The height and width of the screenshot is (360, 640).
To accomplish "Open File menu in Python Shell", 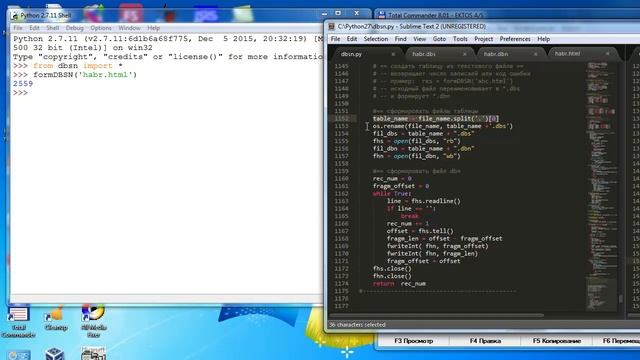I will point(18,28).
